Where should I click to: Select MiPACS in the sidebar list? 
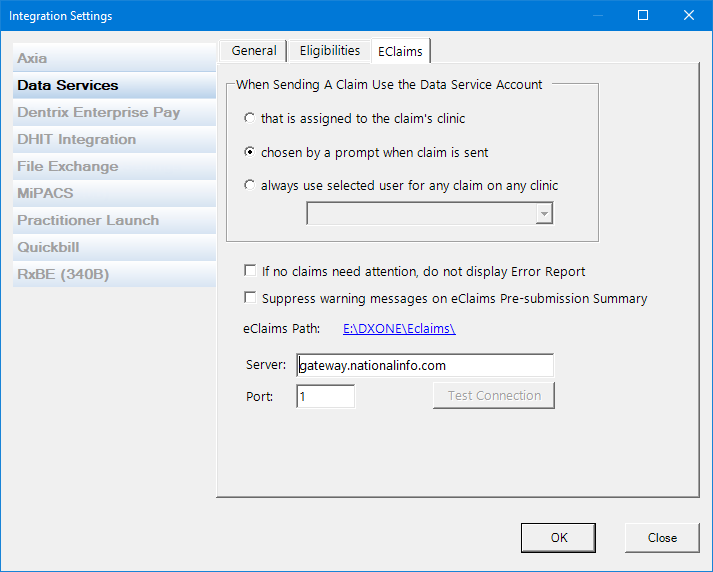coord(45,194)
